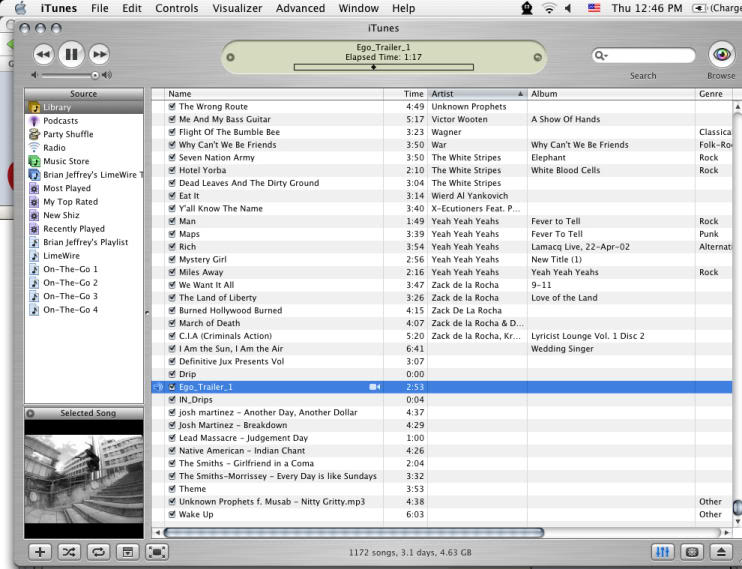Click the playback progress bar

(x=383, y=67)
